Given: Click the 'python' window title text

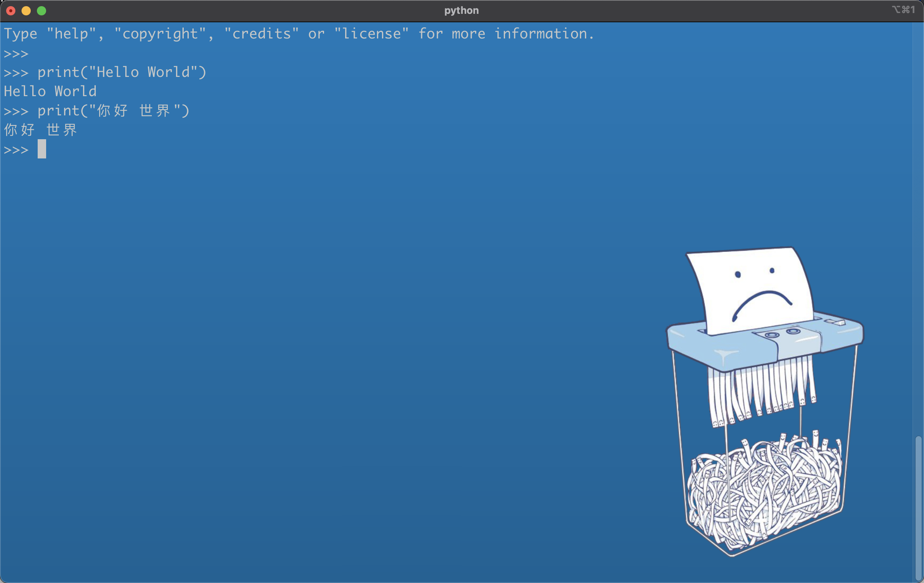Looking at the screenshot, I should click(x=461, y=10).
